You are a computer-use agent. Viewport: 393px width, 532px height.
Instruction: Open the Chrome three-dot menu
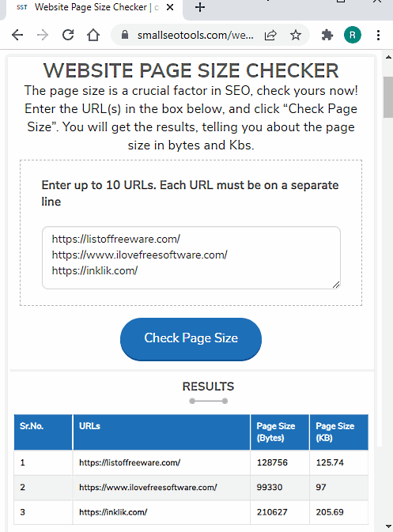[x=378, y=35]
